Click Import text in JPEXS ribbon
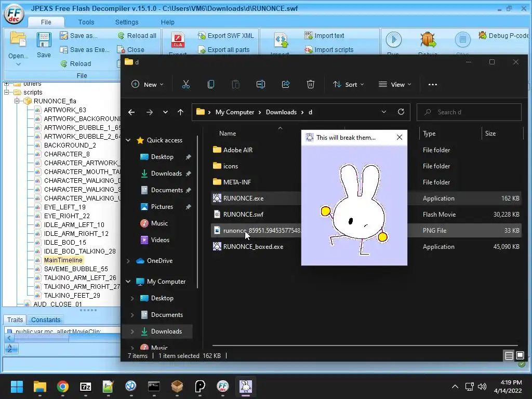The image size is (532, 399). pos(324,36)
